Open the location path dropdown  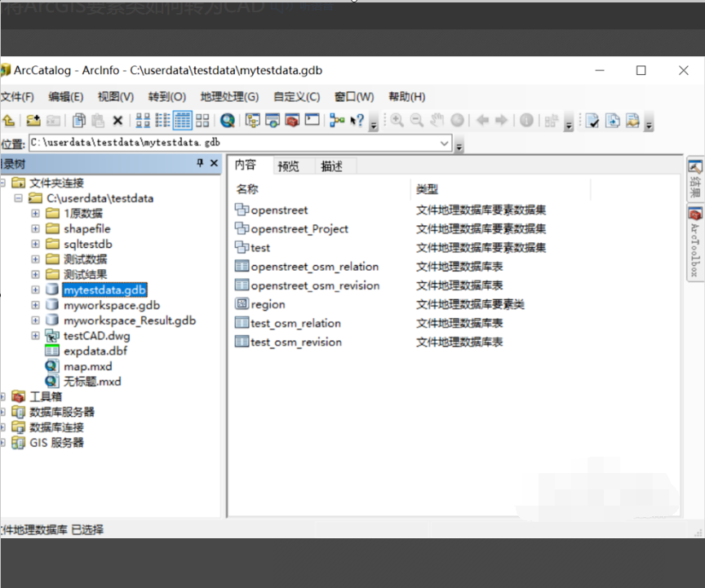tap(444, 144)
